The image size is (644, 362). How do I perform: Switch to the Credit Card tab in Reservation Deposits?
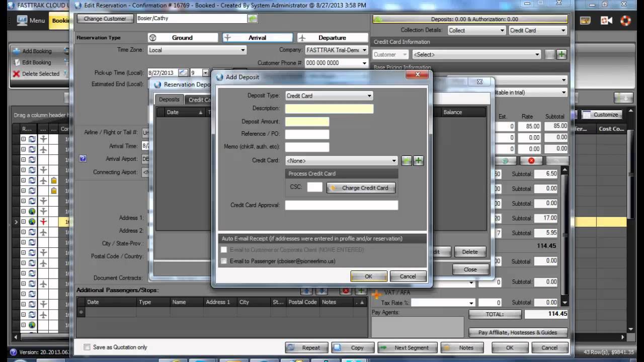[199, 100]
